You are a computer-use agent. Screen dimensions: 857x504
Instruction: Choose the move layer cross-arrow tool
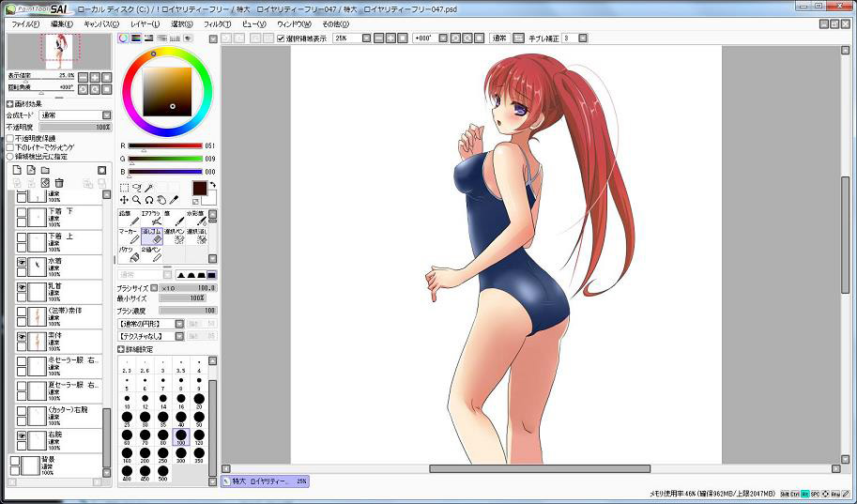point(124,200)
